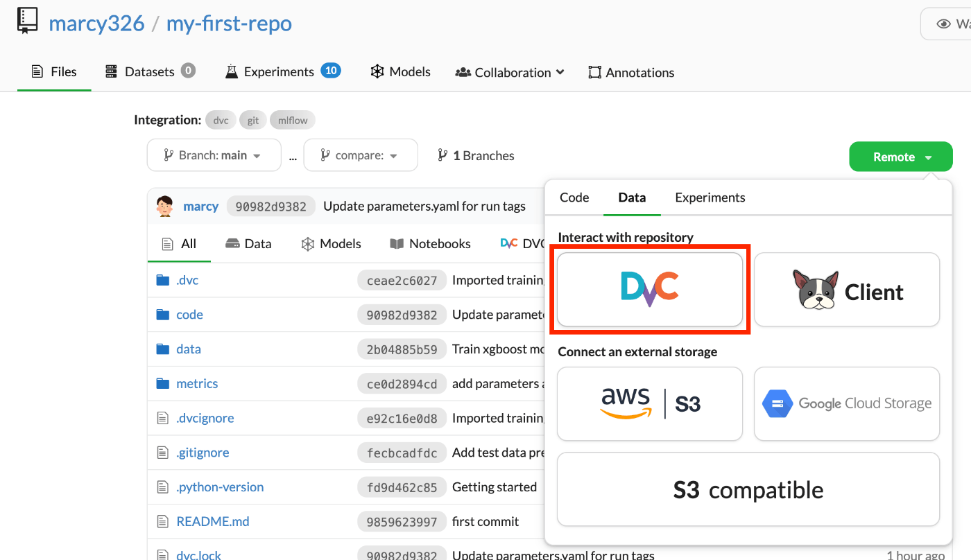Open the dvc.lock file

point(198,555)
